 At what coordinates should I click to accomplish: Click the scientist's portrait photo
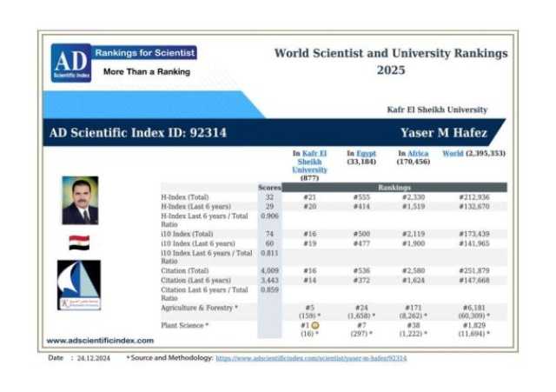[80, 201]
